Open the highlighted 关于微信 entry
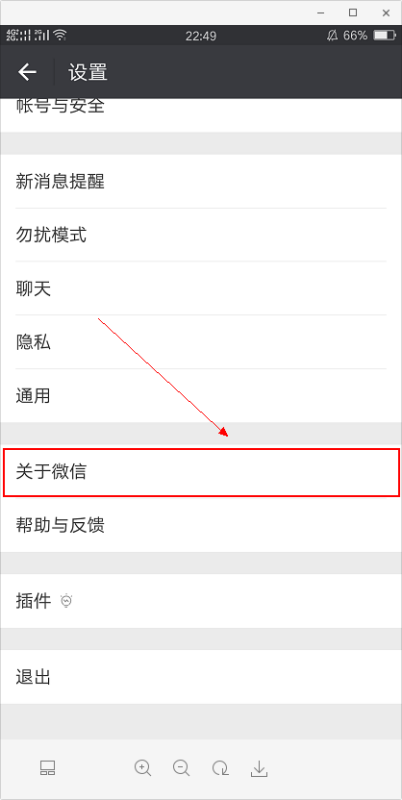This screenshot has height=800, width=402. (201, 472)
